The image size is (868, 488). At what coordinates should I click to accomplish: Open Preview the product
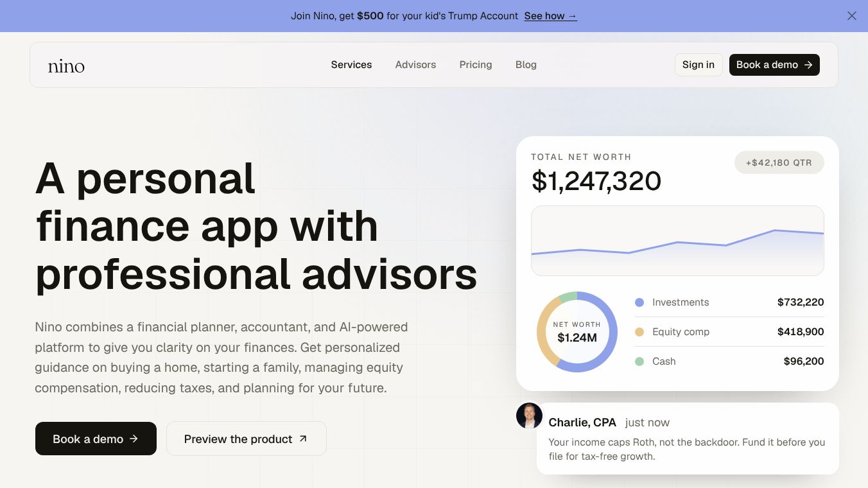[247, 439]
